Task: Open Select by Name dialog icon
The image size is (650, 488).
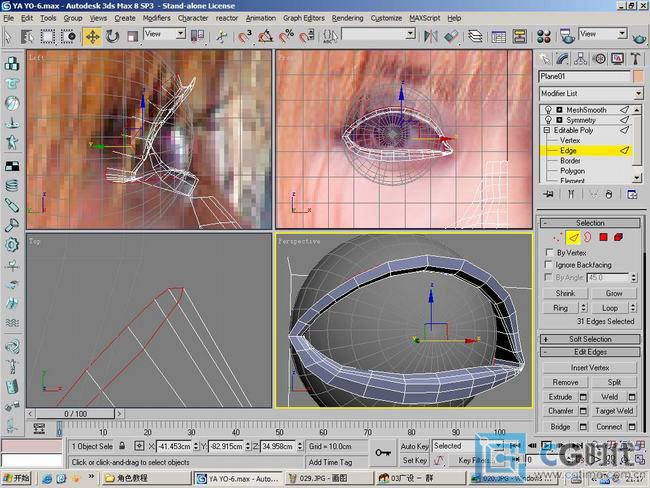Action: 27,37
